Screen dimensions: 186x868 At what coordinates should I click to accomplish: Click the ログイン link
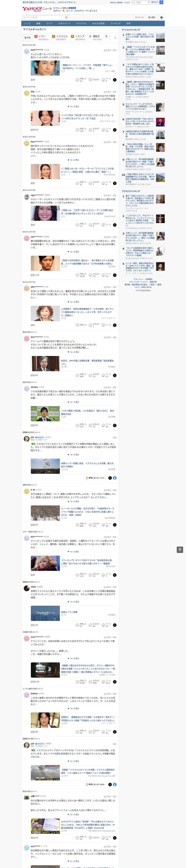click(57, 11)
